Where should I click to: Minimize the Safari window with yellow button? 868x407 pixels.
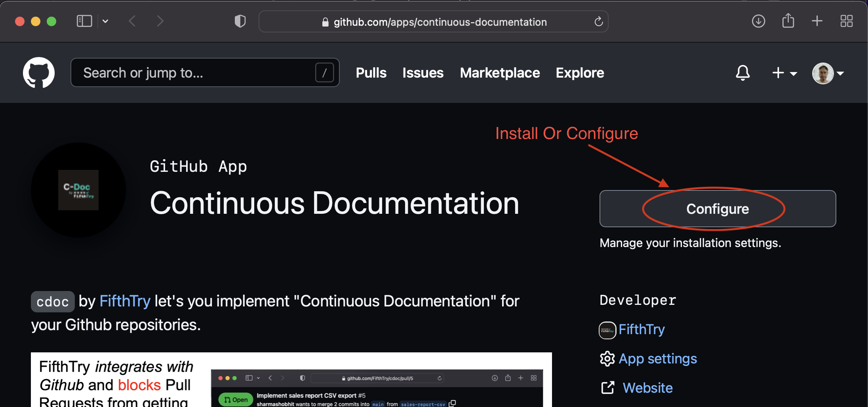(36, 21)
